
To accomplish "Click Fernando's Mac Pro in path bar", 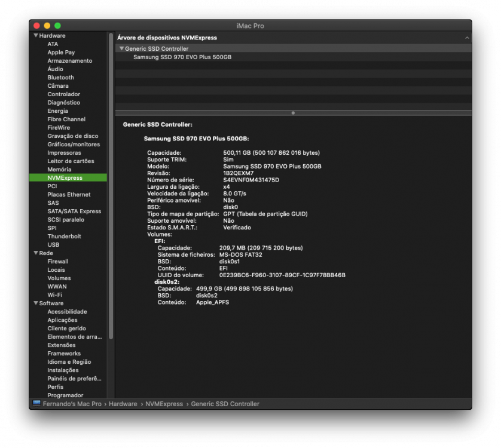I will click(x=72, y=404).
